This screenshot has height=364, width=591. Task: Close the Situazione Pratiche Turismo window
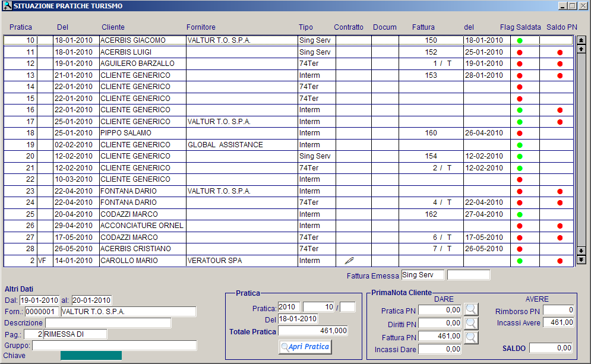tap(582, 6)
